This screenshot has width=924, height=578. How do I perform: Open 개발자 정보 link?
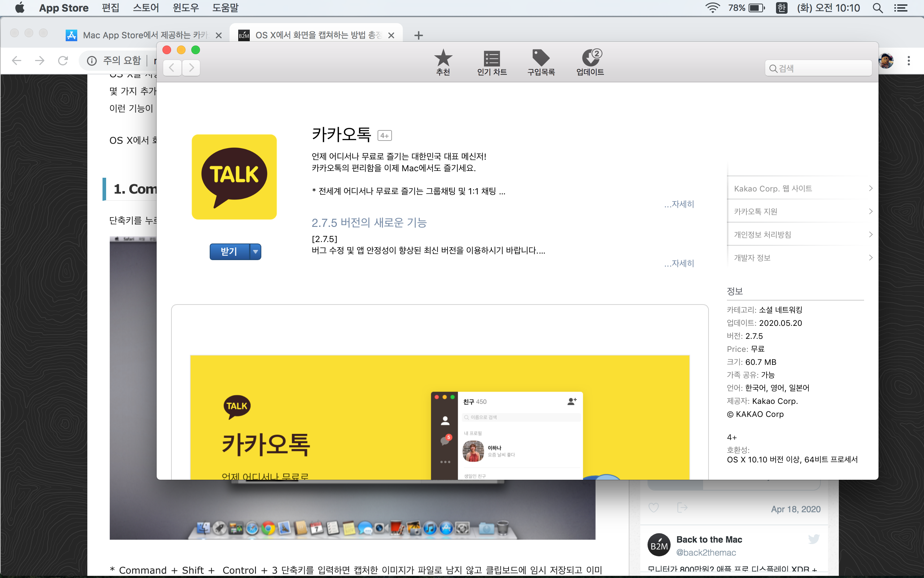pyautogui.click(x=752, y=258)
